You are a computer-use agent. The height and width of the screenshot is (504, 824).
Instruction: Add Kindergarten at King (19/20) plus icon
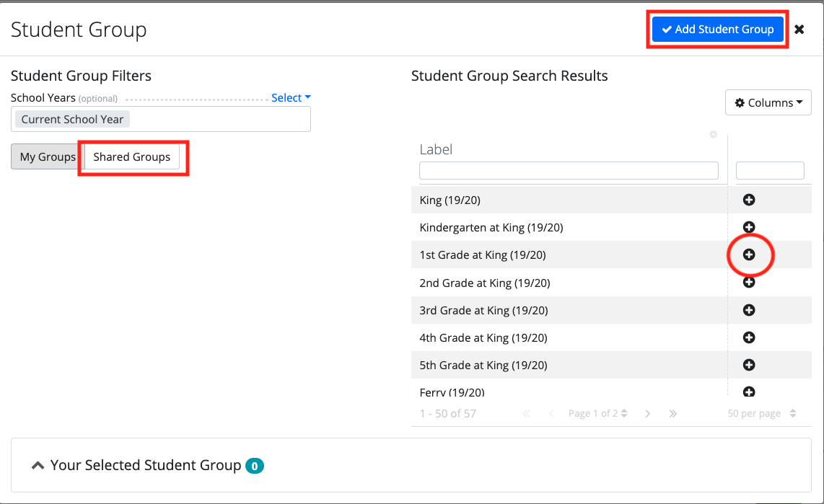pos(749,227)
